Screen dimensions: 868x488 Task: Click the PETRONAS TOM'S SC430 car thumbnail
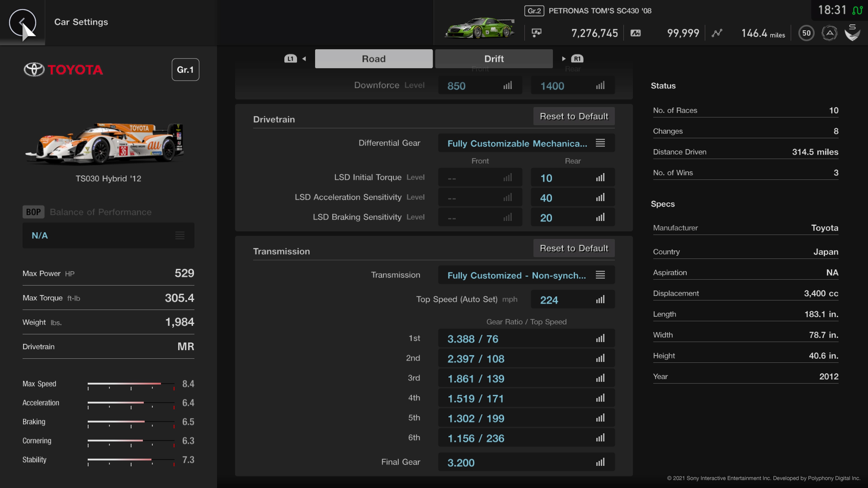479,28
